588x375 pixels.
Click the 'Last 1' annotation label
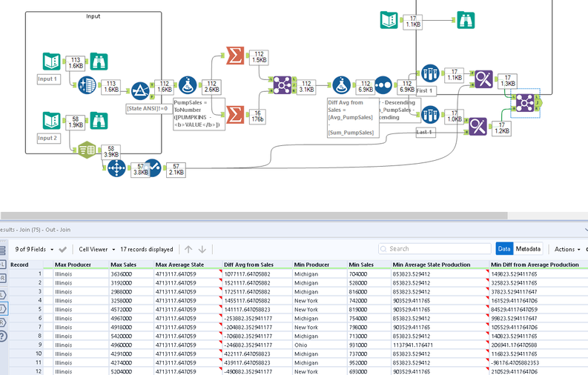(x=426, y=132)
